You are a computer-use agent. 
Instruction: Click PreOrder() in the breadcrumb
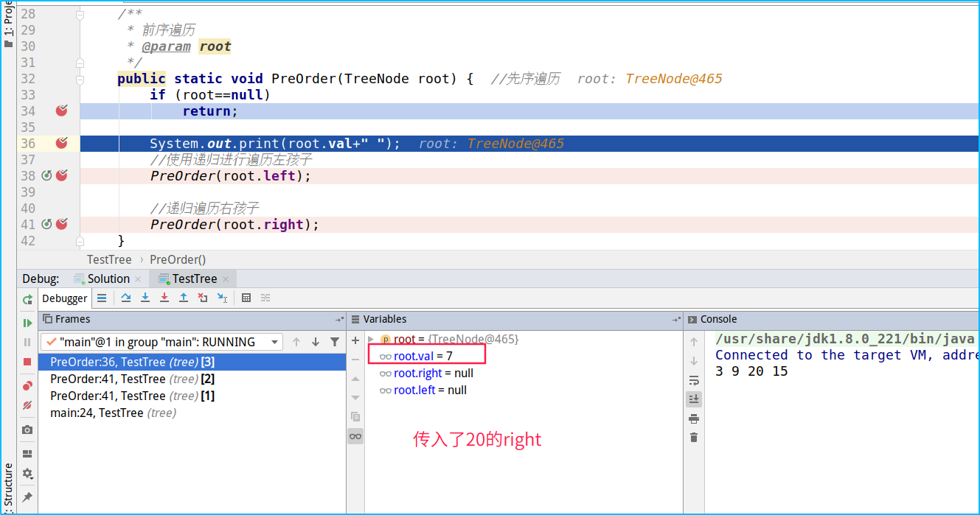point(178,259)
